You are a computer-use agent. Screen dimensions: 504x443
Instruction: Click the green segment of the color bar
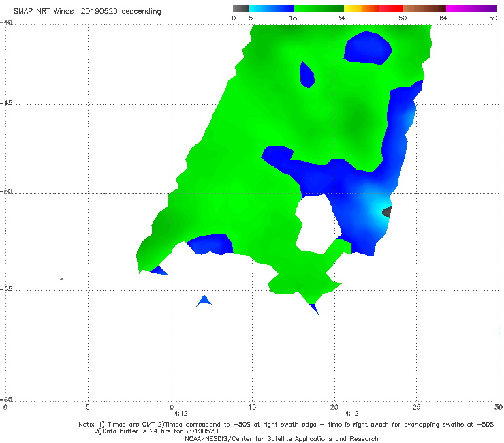coord(319,8)
